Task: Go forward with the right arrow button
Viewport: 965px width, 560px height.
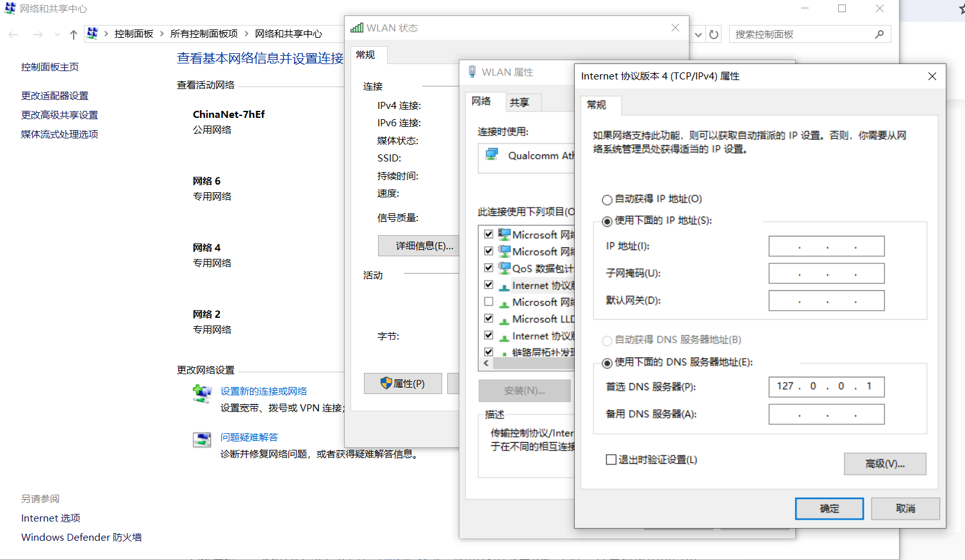Action: coord(38,35)
